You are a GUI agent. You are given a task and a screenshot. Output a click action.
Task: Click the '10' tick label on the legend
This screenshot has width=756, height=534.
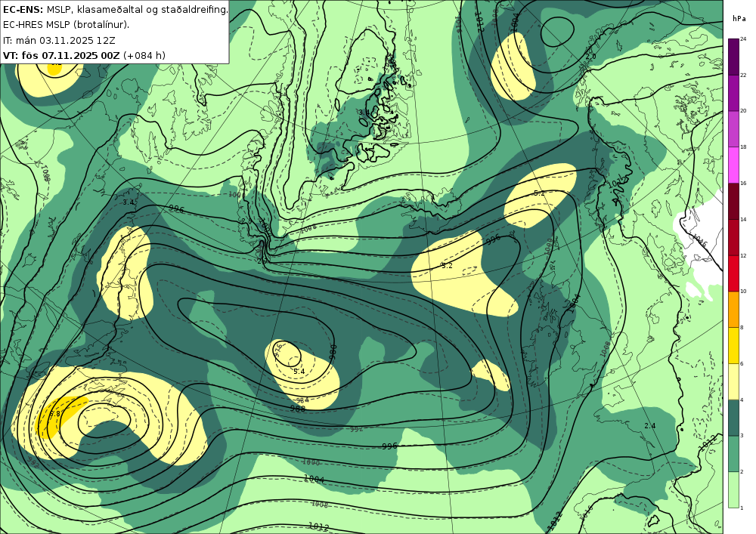tap(743, 292)
